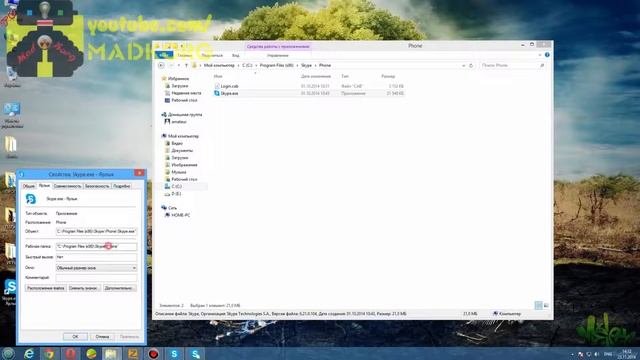Screen dimensions: 640x360
Task: Click the Рабочая папка field
Action: click(x=96, y=247)
